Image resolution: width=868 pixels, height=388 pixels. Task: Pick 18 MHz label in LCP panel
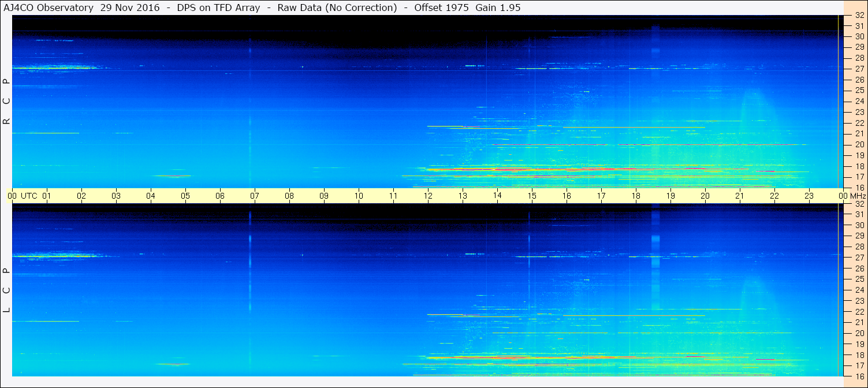[859, 355]
